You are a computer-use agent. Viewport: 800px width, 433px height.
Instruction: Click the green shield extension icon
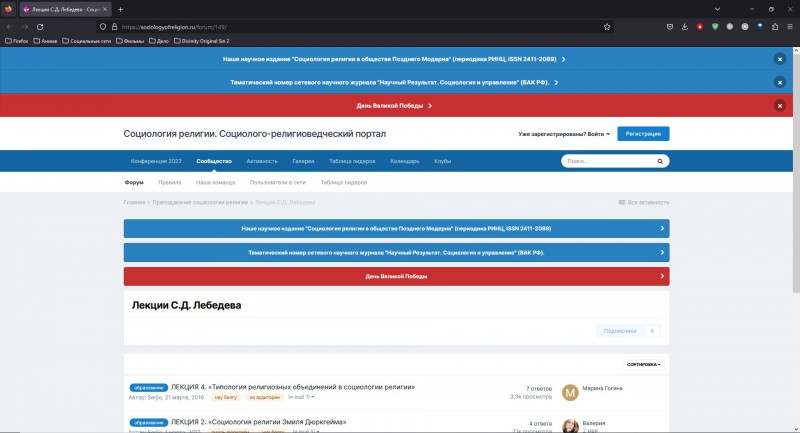pyautogui.click(x=715, y=27)
